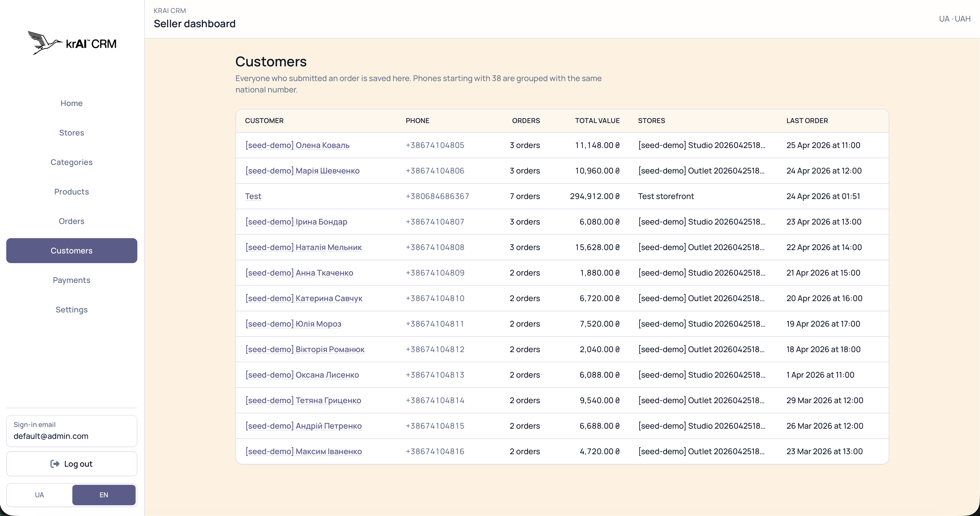
Task: Click total value 1,880.00 ₴
Action: pos(600,273)
